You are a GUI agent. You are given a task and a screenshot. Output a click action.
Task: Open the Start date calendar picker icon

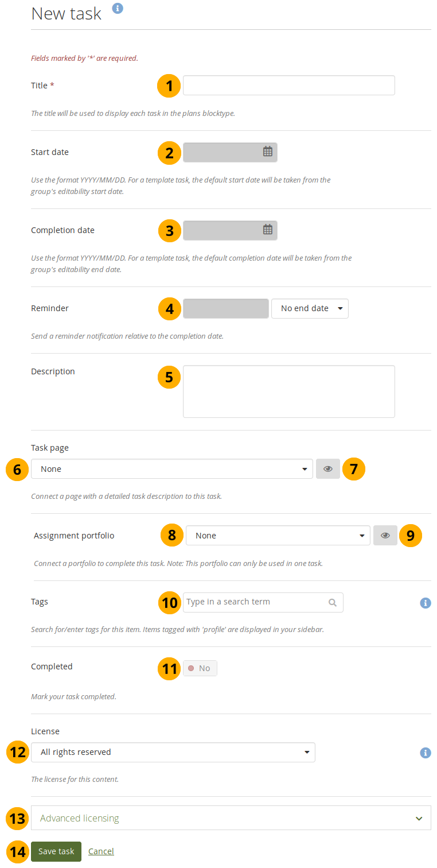tap(267, 152)
